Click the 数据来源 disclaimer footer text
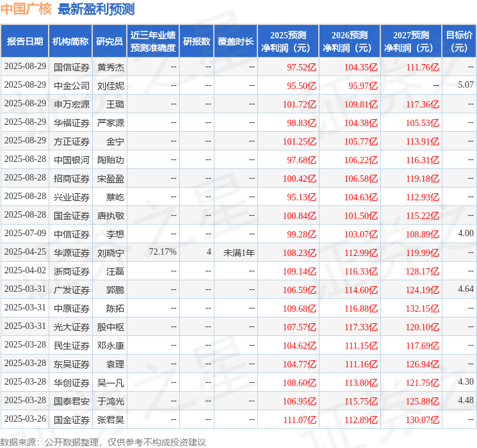Screen dimensions: 477x448 coord(103,442)
